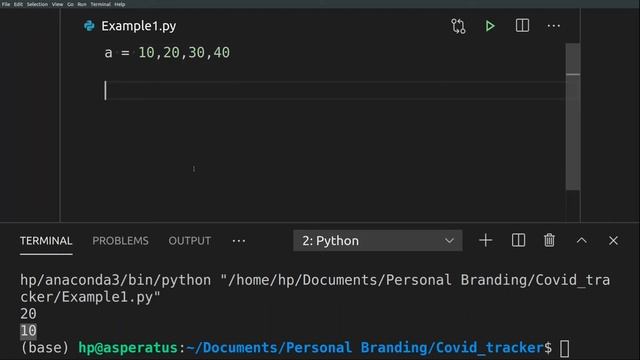Open the 2: Python terminal dropdown
Image resolution: width=640 pixels, height=360 pixels.
click(x=378, y=241)
